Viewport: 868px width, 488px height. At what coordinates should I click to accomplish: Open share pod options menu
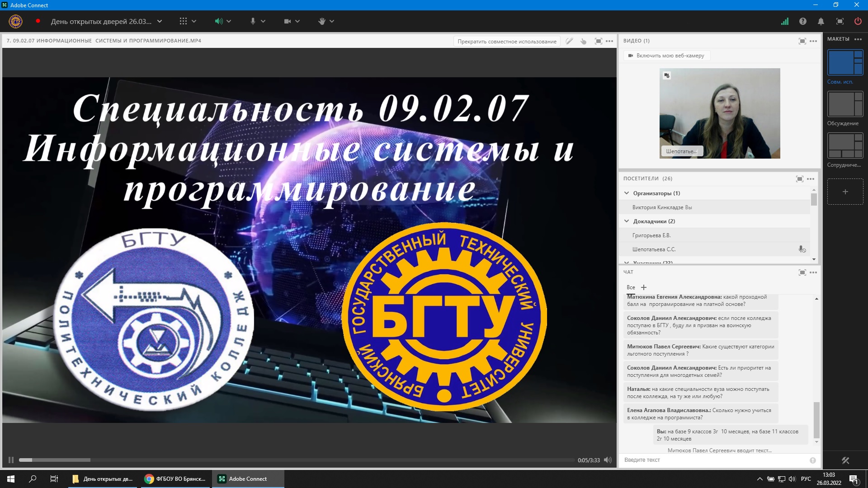coord(609,41)
